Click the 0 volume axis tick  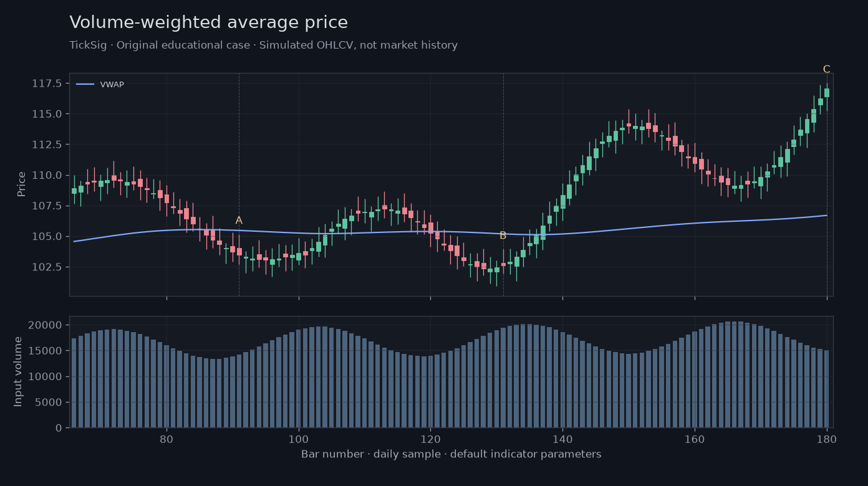coord(59,428)
